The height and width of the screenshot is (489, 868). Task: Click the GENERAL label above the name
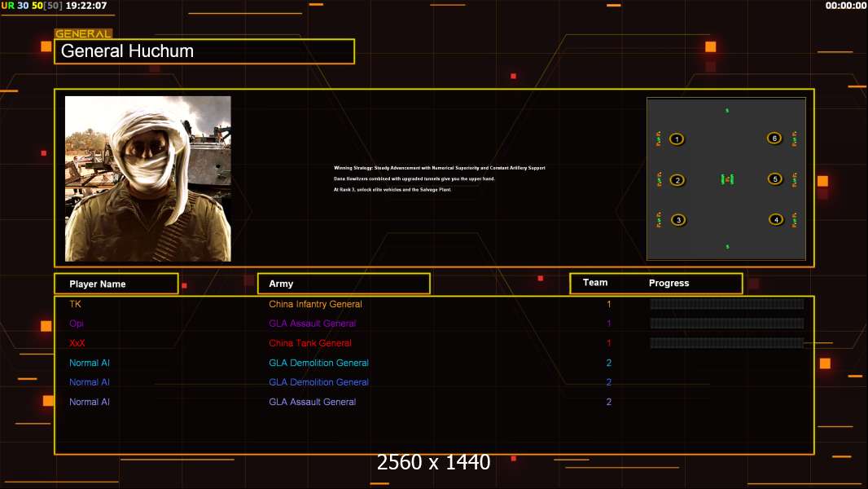84,33
